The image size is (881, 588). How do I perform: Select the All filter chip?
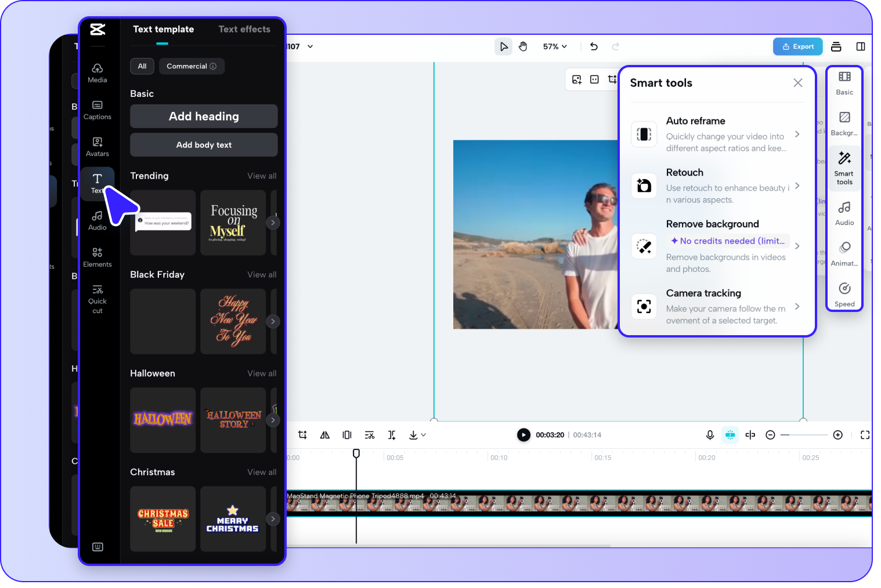coord(142,66)
